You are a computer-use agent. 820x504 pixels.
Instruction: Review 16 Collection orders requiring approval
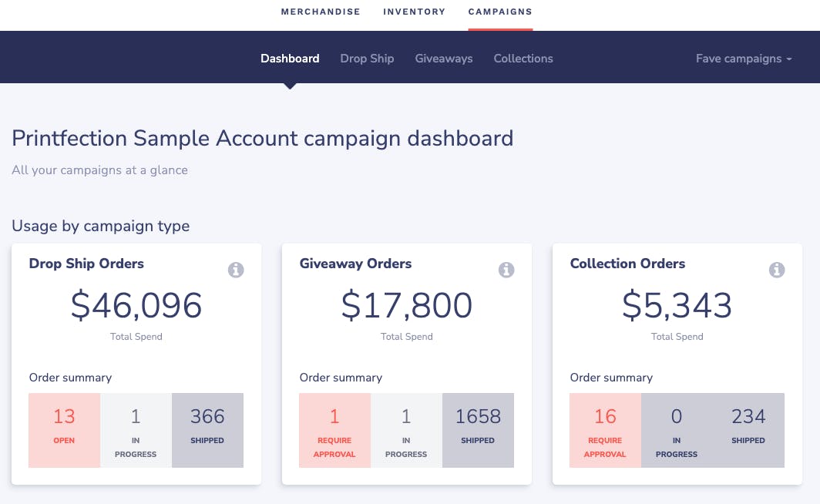click(605, 430)
